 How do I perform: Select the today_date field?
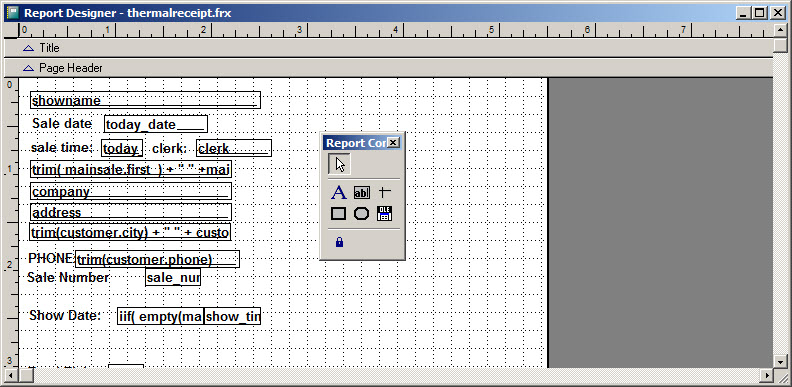[x=156, y=124]
